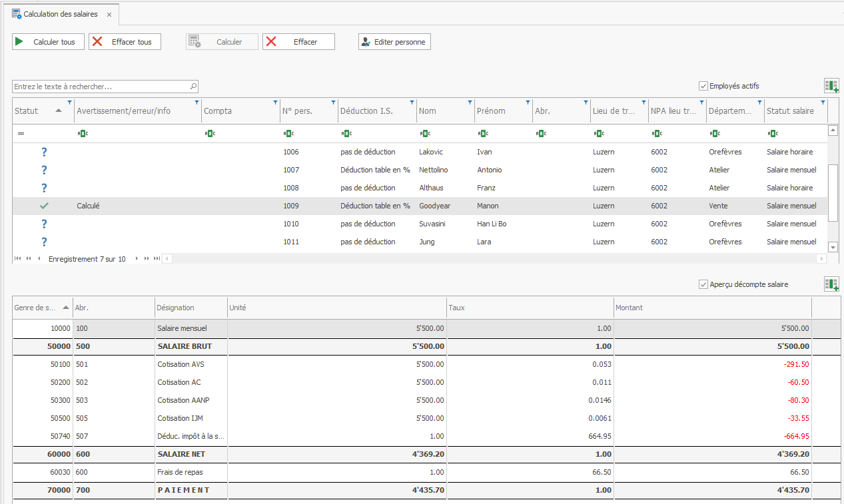Image resolution: width=844 pixels, height=504 pixels.
Task: Open filter dropdown on Prénom column
Action: tap(528, 103)
